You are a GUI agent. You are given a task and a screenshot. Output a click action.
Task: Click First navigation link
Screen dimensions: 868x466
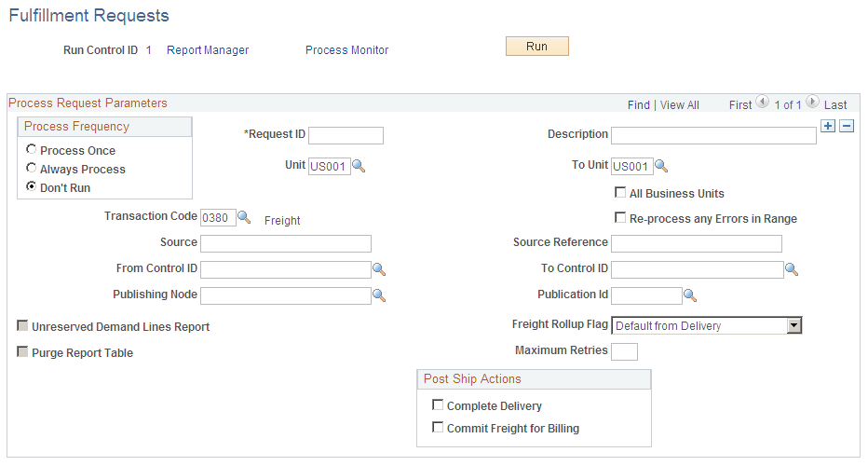[x=740, y=105]
